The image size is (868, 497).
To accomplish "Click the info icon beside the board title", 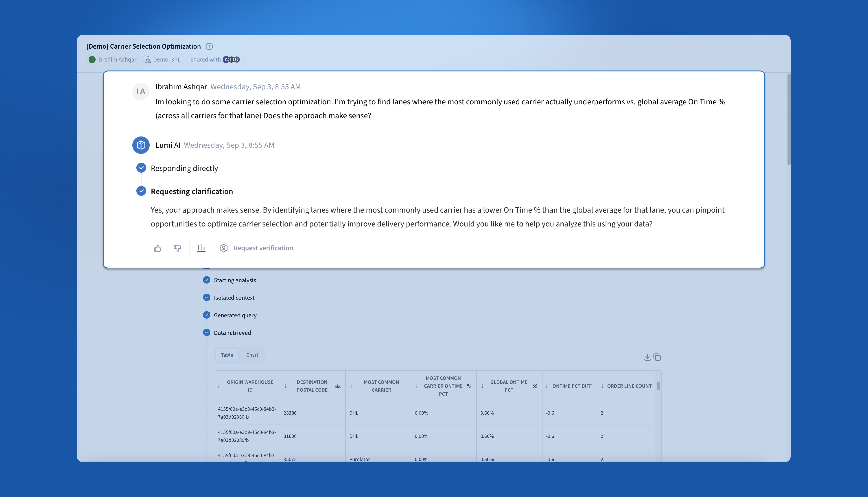I will coord(209,46).
